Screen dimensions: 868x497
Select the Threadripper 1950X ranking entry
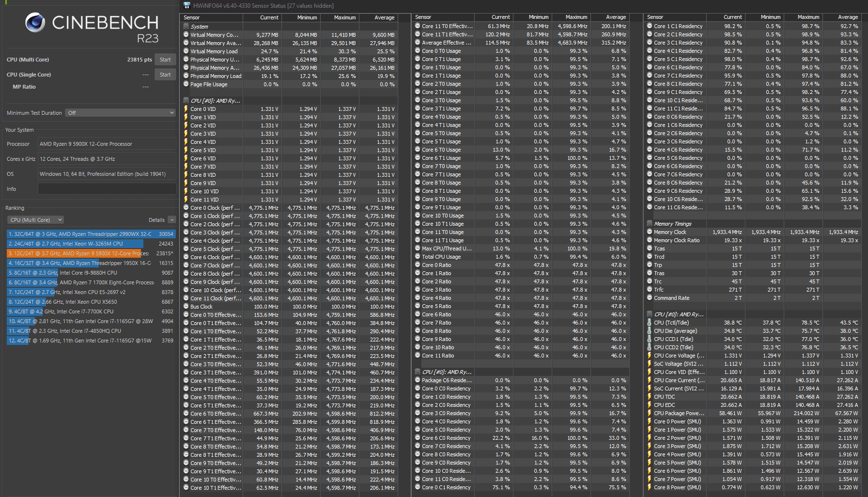(x=91, y=263)
